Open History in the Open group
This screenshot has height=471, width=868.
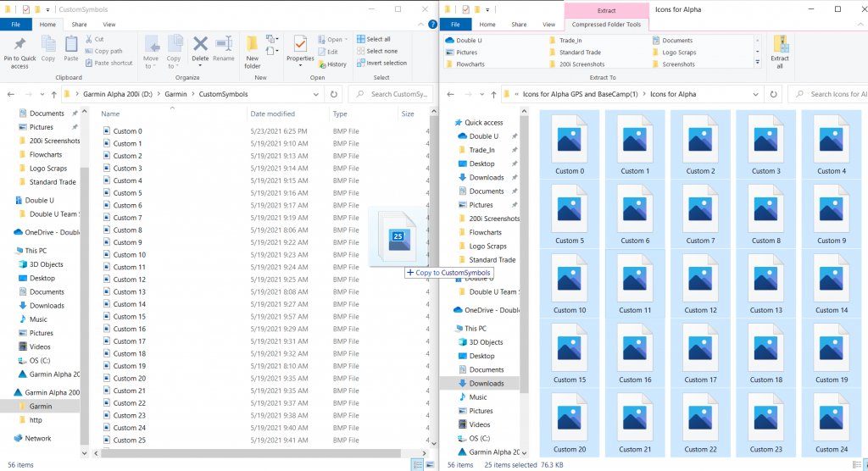click(x=331, y=64)
